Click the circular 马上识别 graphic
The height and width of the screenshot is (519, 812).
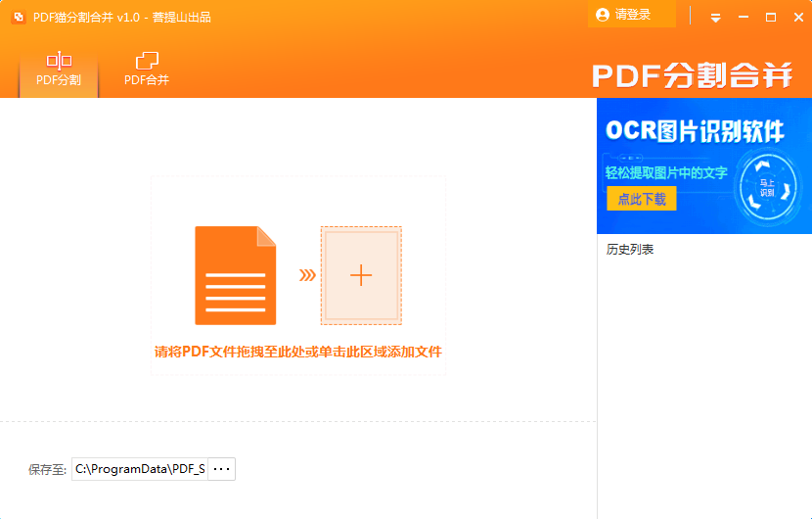(x=767, y=186)
